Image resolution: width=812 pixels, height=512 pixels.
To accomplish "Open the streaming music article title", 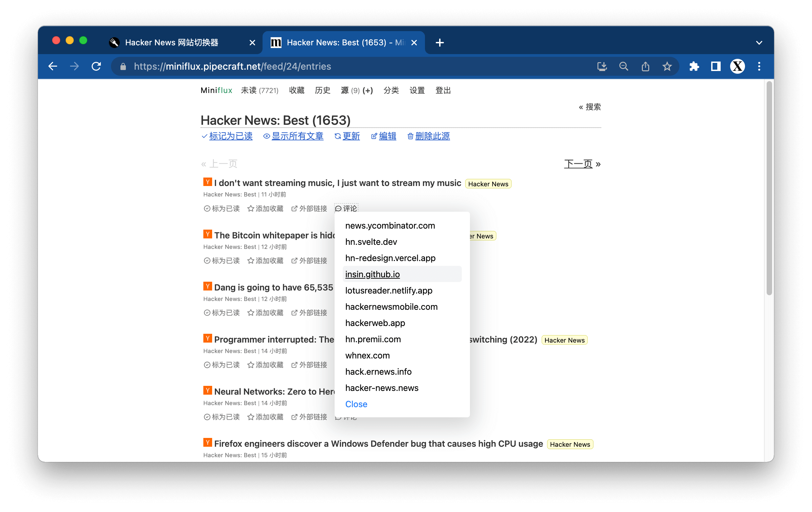I will [338, 183].
